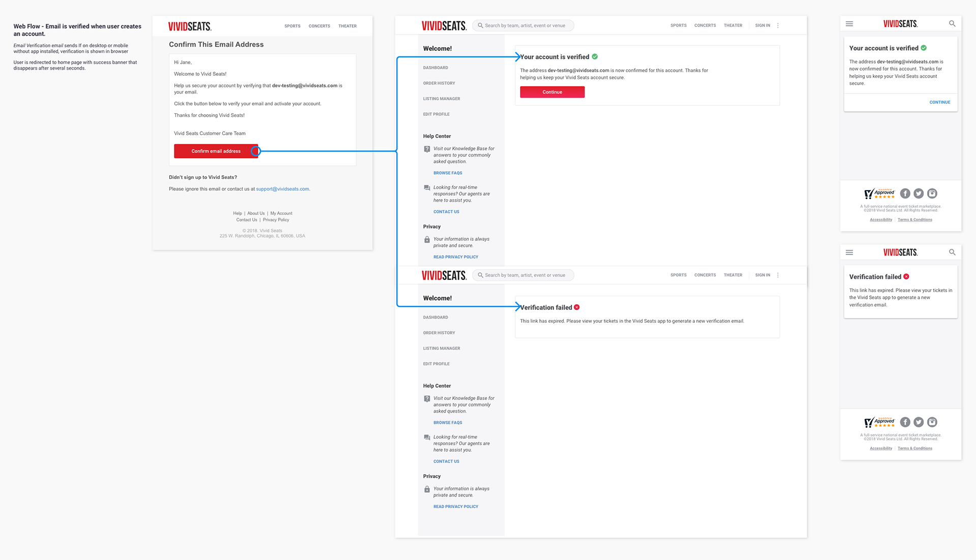Select CONCERTS in verified page navigation
The image size is (976, 560).
(x=705, y=25)
